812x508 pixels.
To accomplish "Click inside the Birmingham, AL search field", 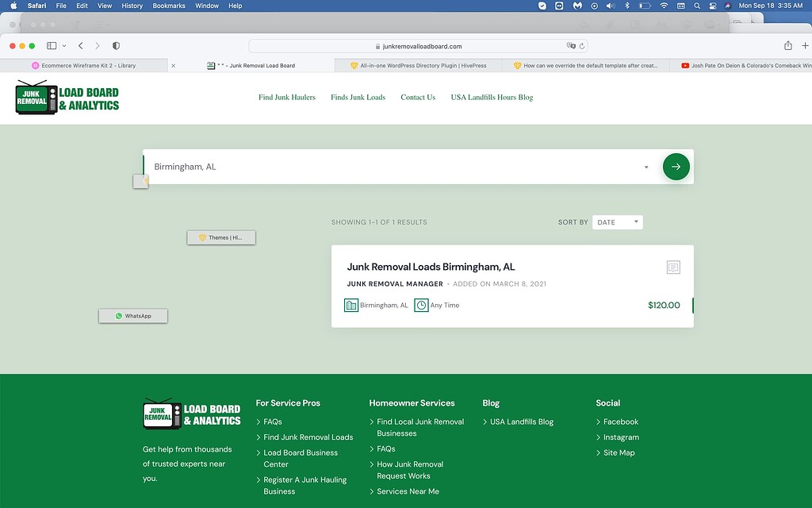I will tap(317, 167).
